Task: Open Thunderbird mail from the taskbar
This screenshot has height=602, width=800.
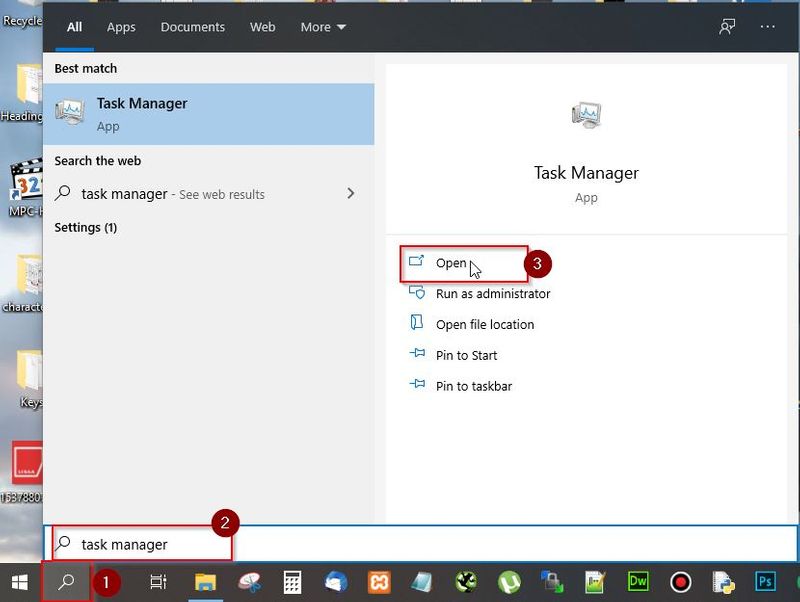Action: pos(336,582)
